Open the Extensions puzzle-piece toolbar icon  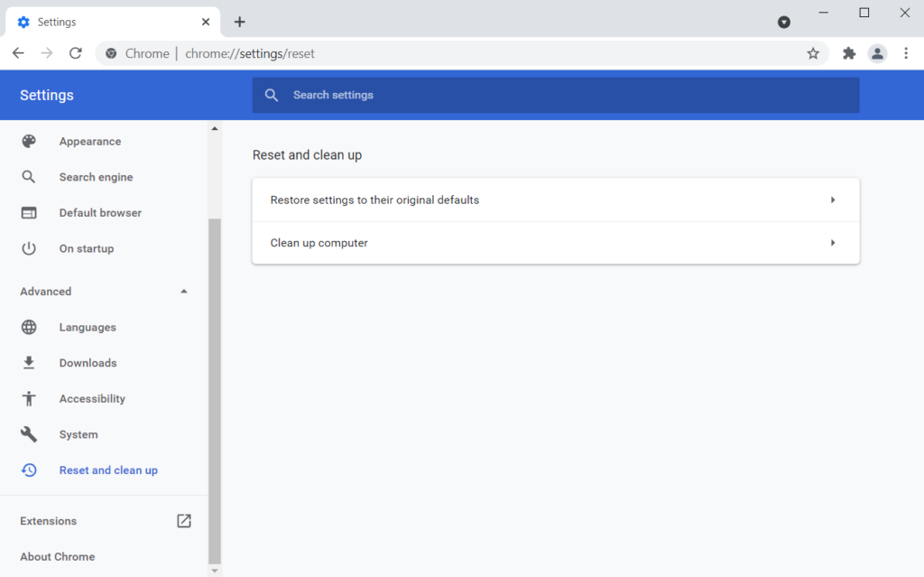click(849, 53)
